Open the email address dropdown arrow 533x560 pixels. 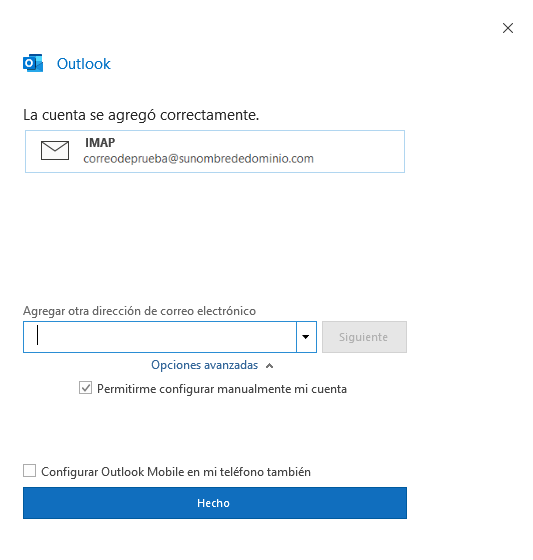306,337
